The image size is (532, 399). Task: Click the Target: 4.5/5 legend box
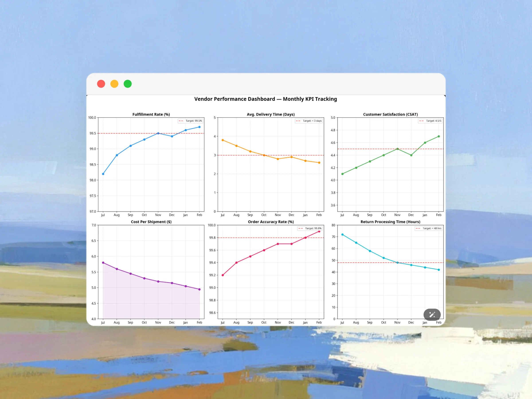click(430, 121)
